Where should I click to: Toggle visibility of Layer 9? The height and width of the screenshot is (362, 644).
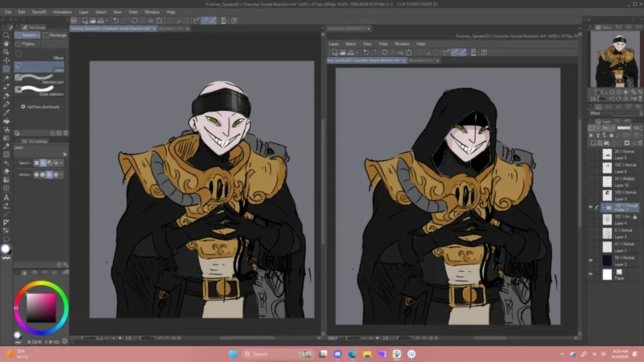[x=591, y=195]
